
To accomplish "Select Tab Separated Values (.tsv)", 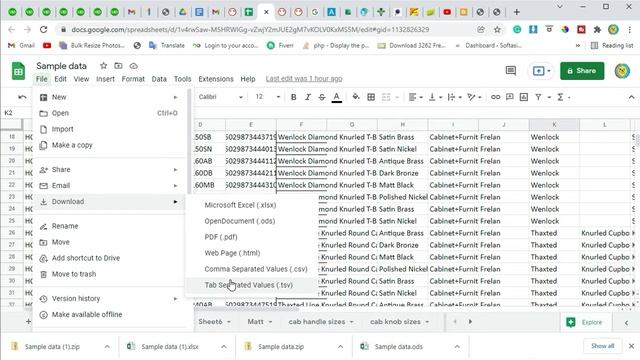I will [x=252, y=285].
